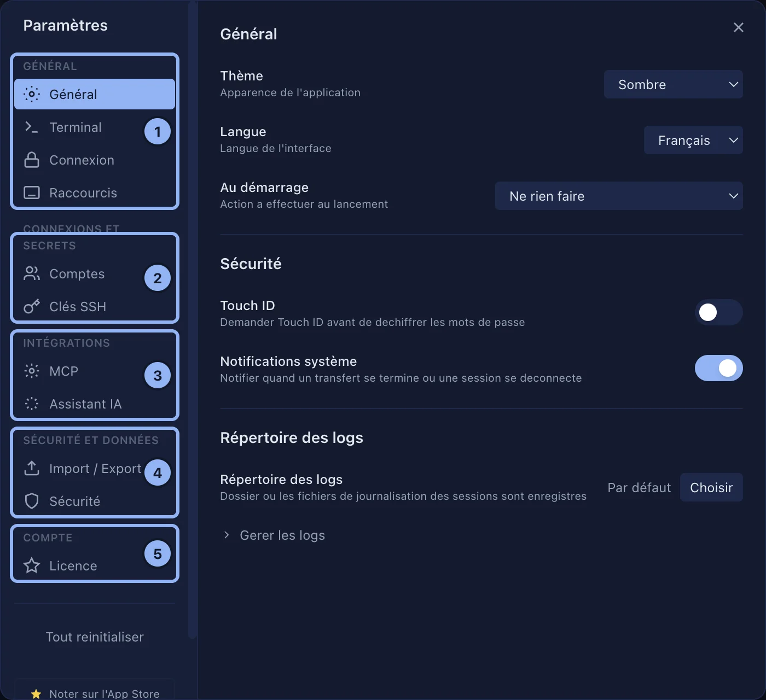766x700 pixels.
Task: Click the Terminal prompt icon in sidebar
Action: [32, 127]
